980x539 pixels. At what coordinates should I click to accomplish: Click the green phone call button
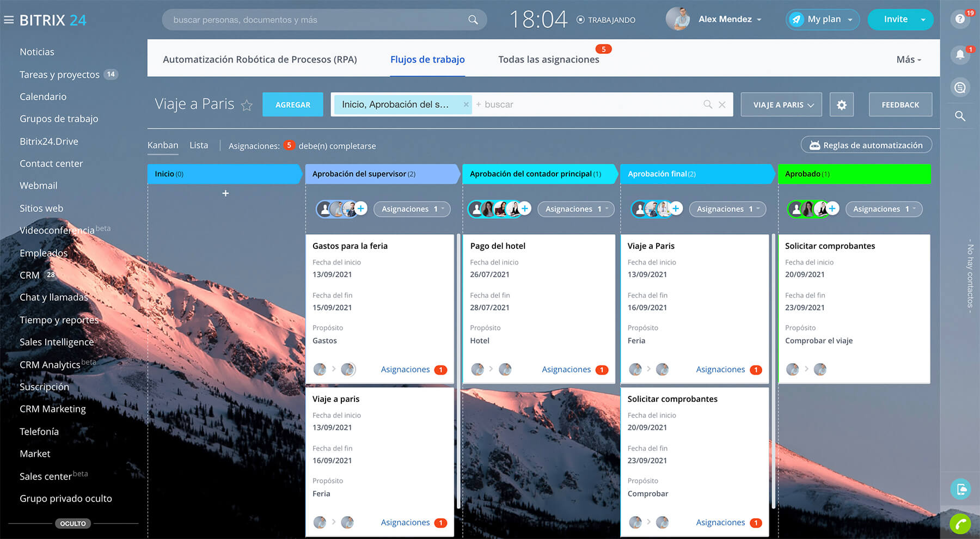pos(960,524)
